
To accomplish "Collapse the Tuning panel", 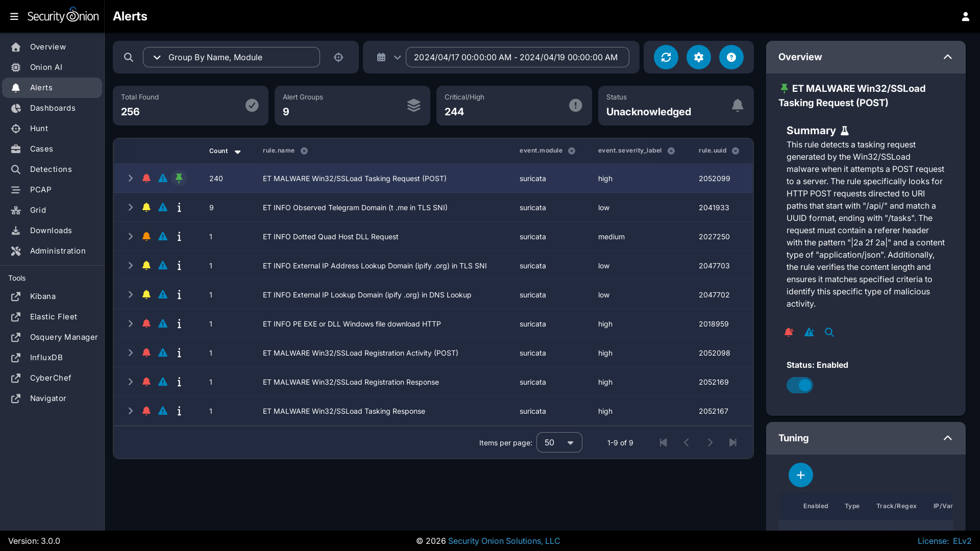I will click(947, 438).
